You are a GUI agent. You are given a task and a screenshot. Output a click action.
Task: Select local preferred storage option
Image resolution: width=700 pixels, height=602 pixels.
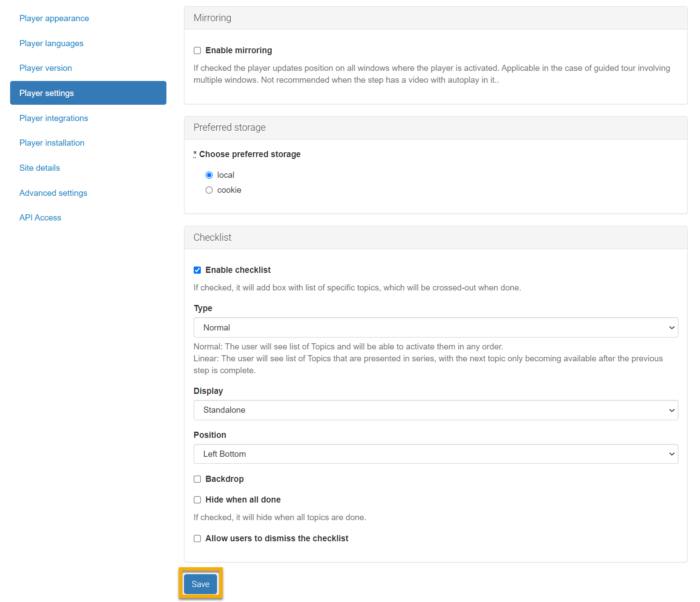(209, 175)
